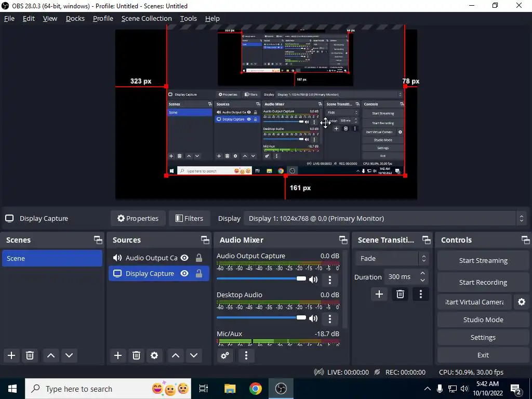The width and height of the screenshot is (532, 399).
Task: Toggle visibility of Display Capture source
Action: click(x=184, y=273)
